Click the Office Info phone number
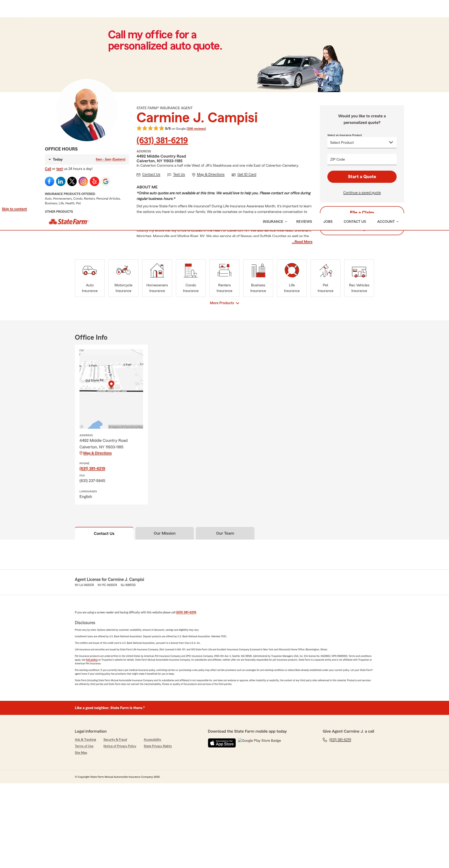Screen dimensions: 449x868 [x=92, y=469]
